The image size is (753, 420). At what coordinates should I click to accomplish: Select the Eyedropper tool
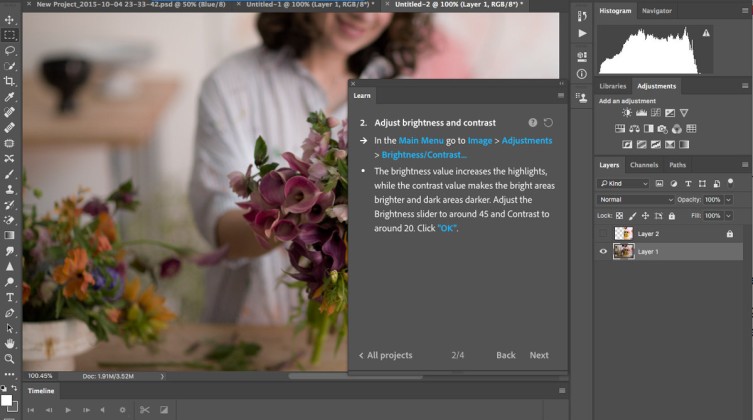(x=10, y=97)
